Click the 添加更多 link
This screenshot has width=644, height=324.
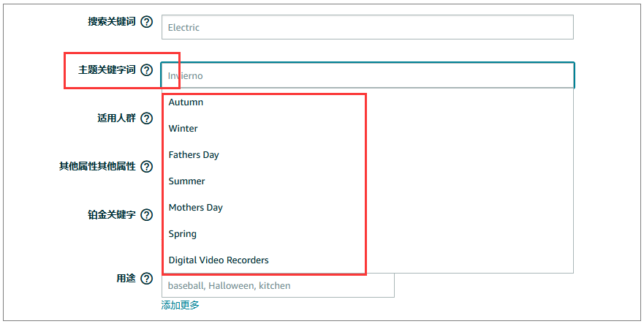click(180, 305)
